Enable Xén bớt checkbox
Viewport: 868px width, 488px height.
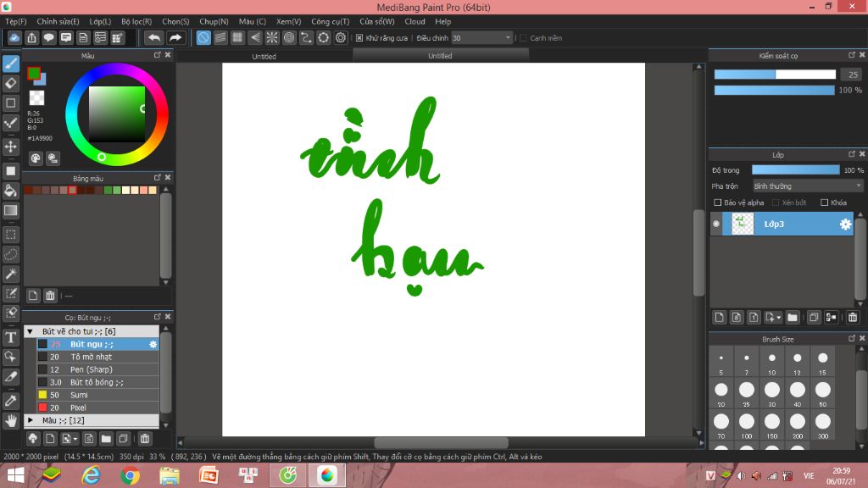pos(776,202)
